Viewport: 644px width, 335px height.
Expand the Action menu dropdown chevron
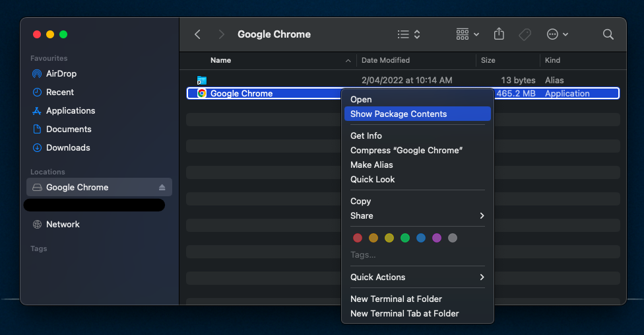[565, 34]
